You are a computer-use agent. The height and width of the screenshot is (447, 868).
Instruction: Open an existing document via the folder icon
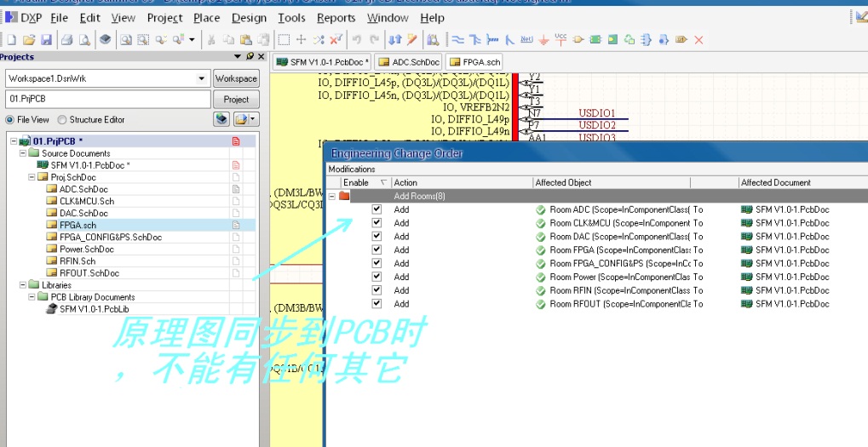[29, 40]
